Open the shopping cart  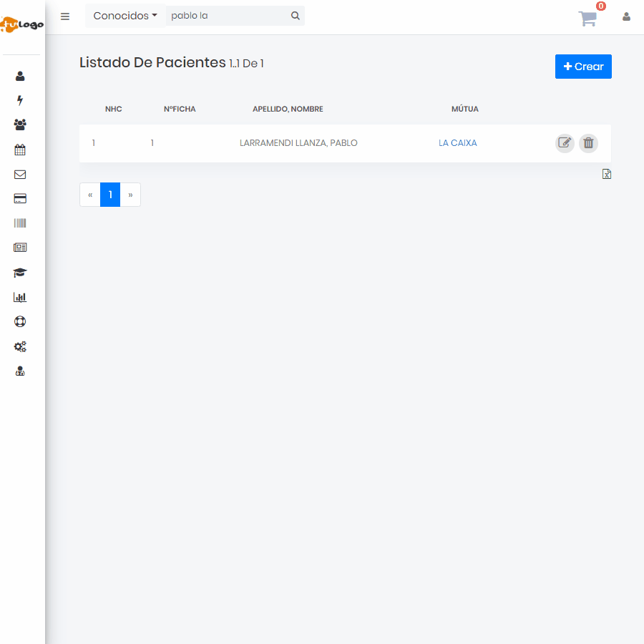pos(587,19)
